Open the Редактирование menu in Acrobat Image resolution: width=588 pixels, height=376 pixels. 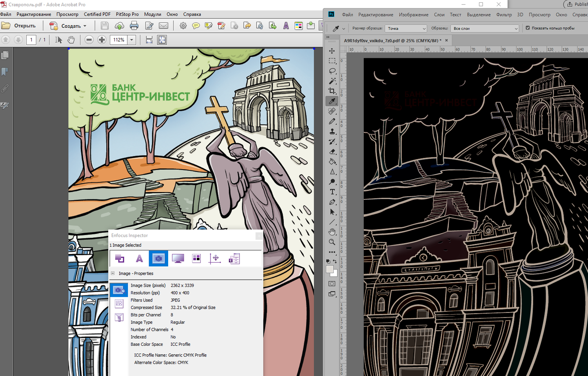tap(34, 14)
